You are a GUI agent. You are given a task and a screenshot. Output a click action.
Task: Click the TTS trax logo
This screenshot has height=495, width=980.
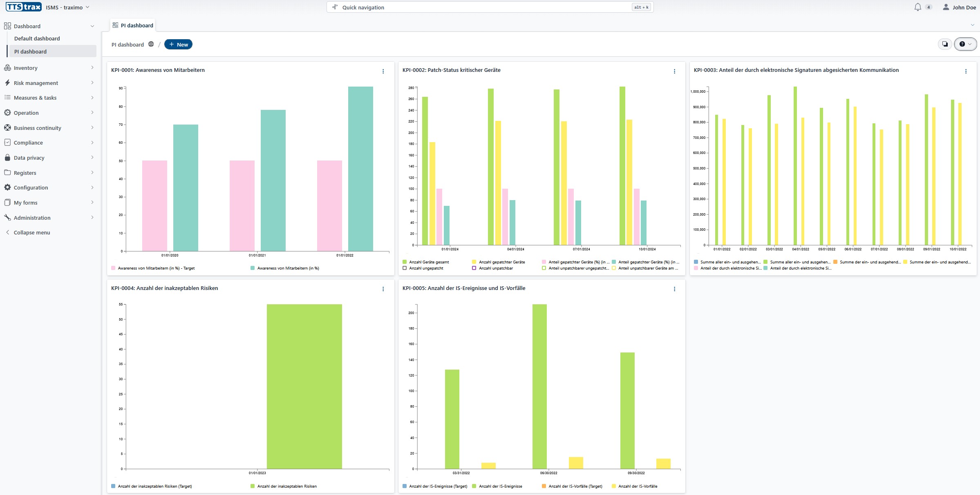point(23,7)
